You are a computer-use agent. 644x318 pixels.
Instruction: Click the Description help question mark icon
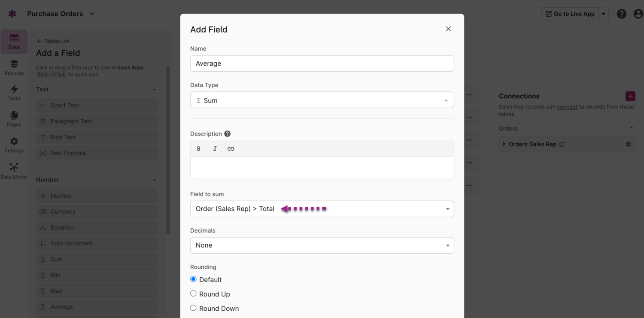pos(228,134)
